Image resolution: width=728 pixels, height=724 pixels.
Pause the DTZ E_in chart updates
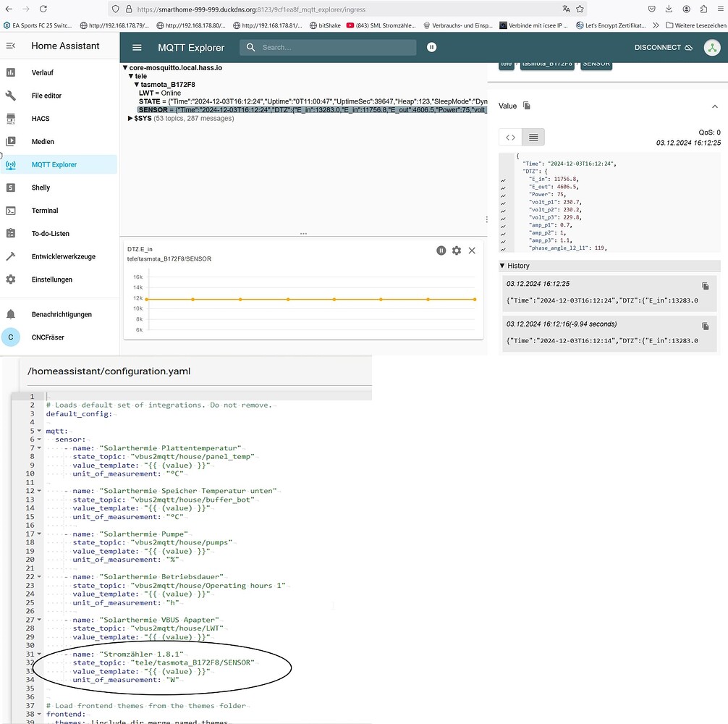click(441, 250)
